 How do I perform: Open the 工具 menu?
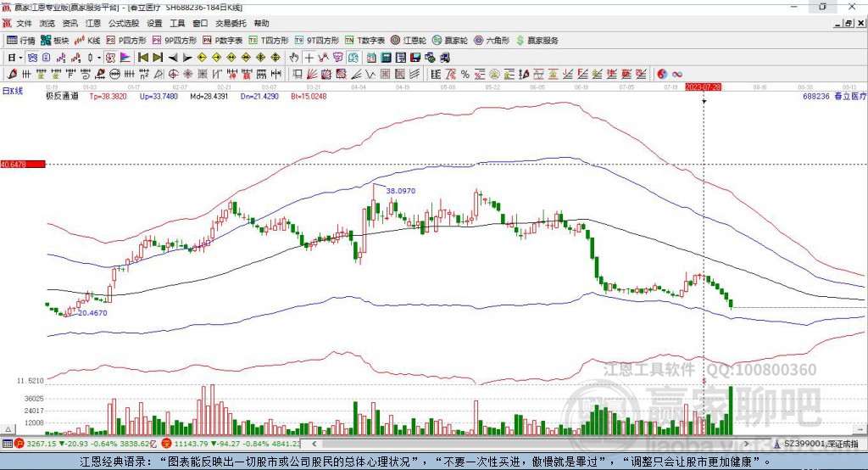[177, 23]
